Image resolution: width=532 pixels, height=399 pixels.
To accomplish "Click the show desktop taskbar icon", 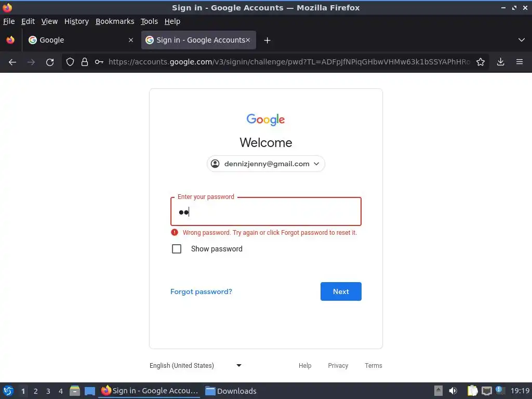I will pos(90,391).
